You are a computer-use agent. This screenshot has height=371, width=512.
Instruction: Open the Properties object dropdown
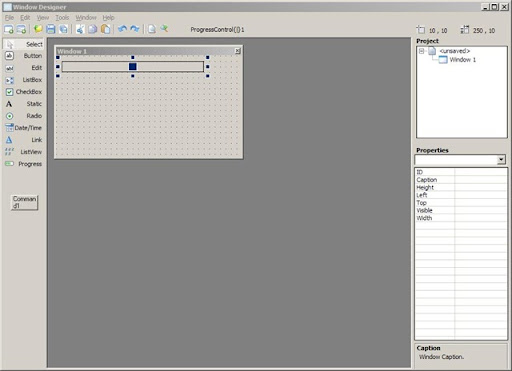click(501, 160)
